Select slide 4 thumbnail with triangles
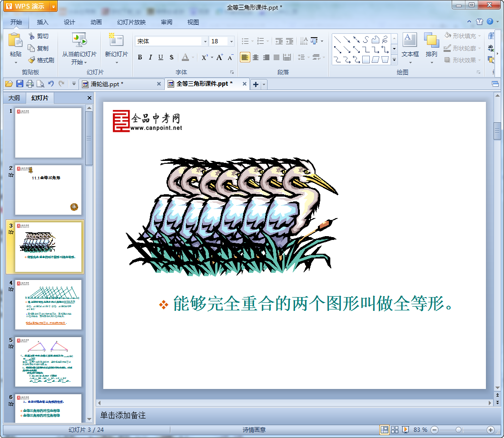Screen dimensions: 504x438 click(48, 305)
